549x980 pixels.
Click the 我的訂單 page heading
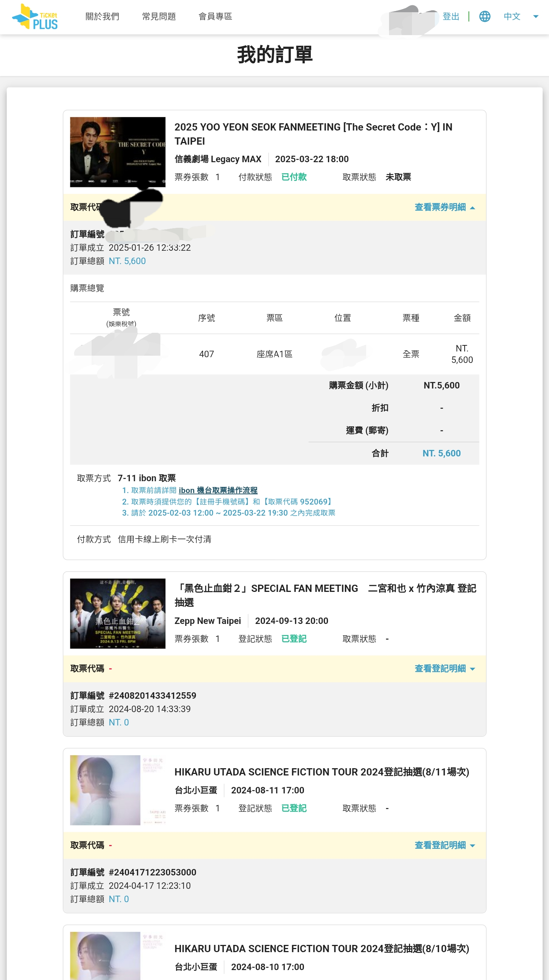tap(274, 55)
